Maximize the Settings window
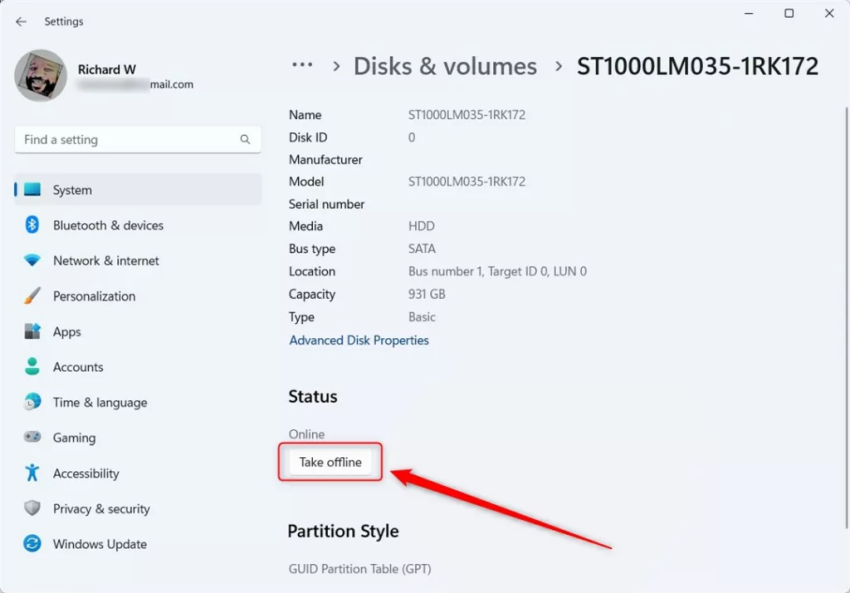Image resolution: width=850 pixels, height=593 pixels. point(789,14)
